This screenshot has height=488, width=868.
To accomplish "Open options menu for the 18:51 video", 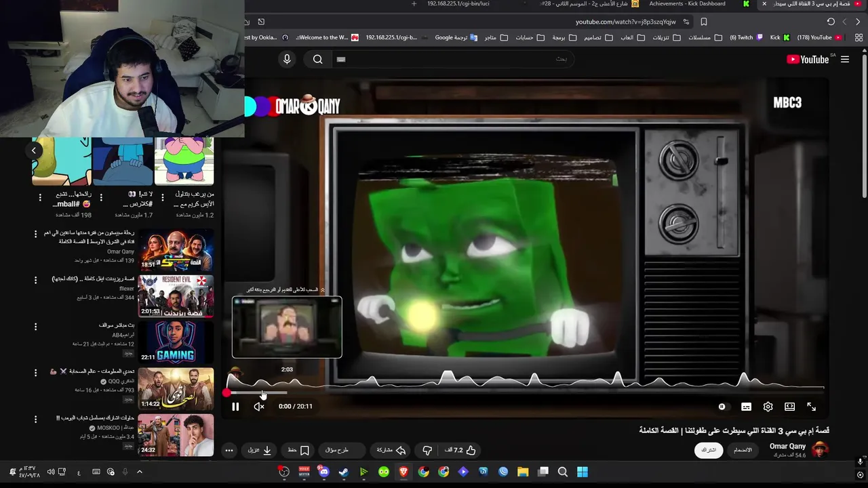I will (x=35, y=234).
